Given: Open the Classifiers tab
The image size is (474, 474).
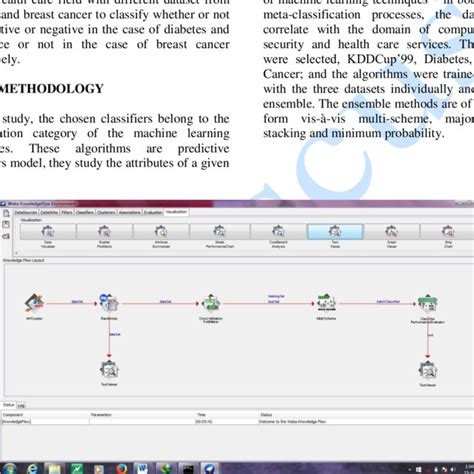Looking at the screenshot, I should (x=85, y=212).
